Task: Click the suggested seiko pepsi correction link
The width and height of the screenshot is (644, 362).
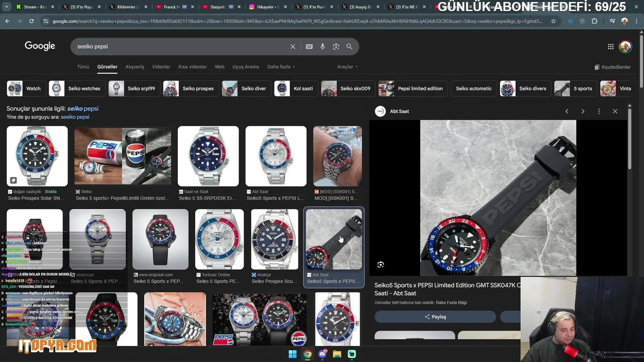Action: pos(83,109)
